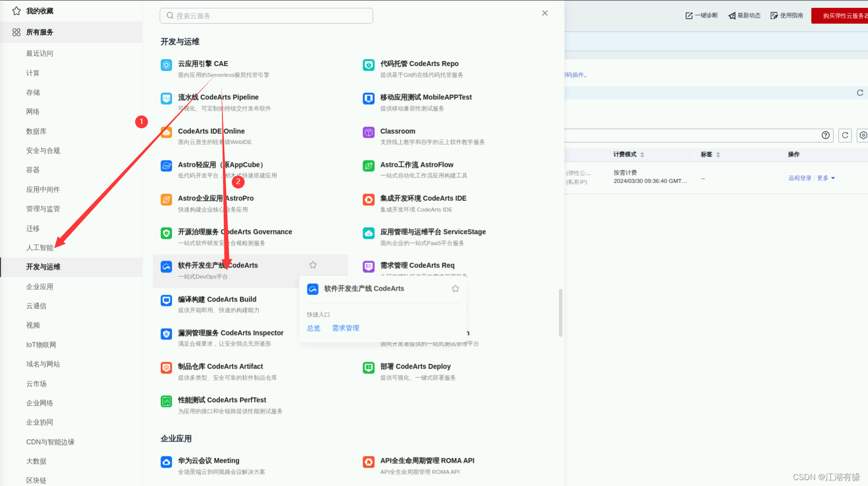Click the 购买弹性云服务器 red button
The width and height of the screenshot is (868, 486).
(x=839, y=16)
